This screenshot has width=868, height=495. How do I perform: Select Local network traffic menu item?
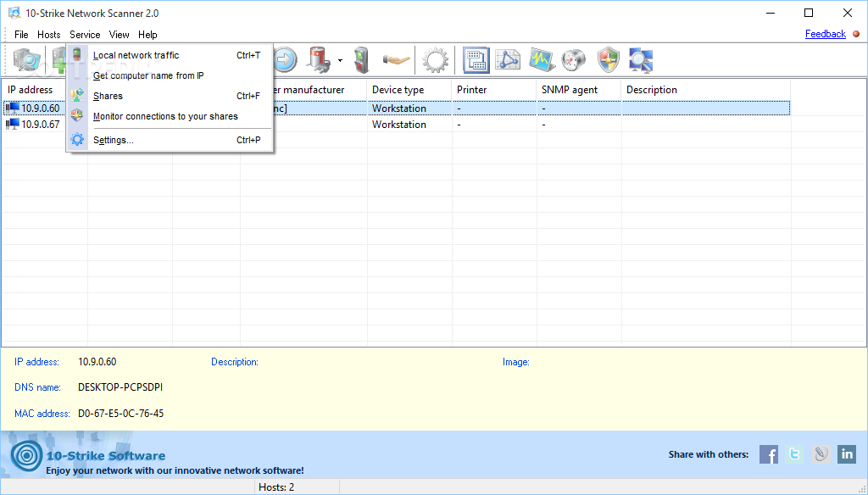[170, 55]
